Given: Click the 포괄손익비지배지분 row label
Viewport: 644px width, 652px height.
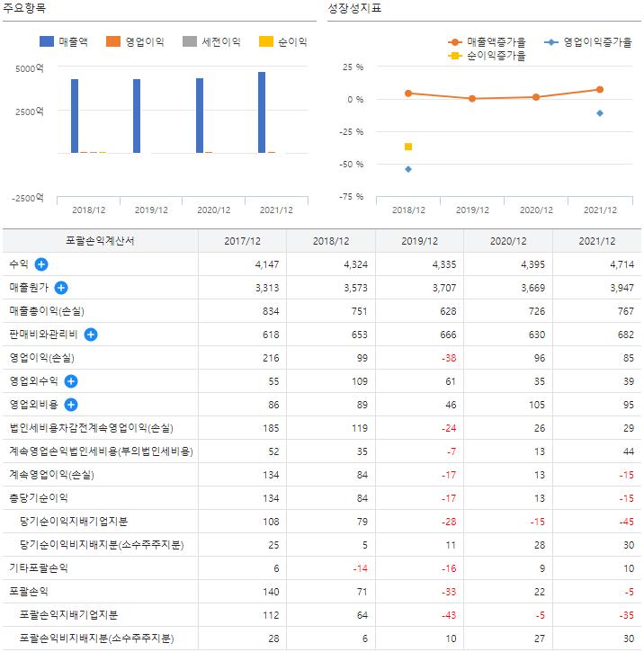Looking at the screenshot, I should click(96, 639).
